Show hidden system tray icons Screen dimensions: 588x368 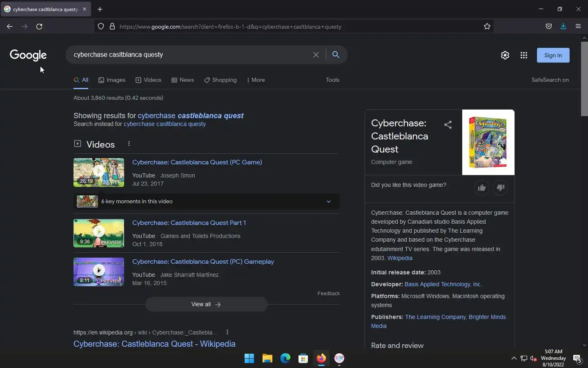point(514,359)
